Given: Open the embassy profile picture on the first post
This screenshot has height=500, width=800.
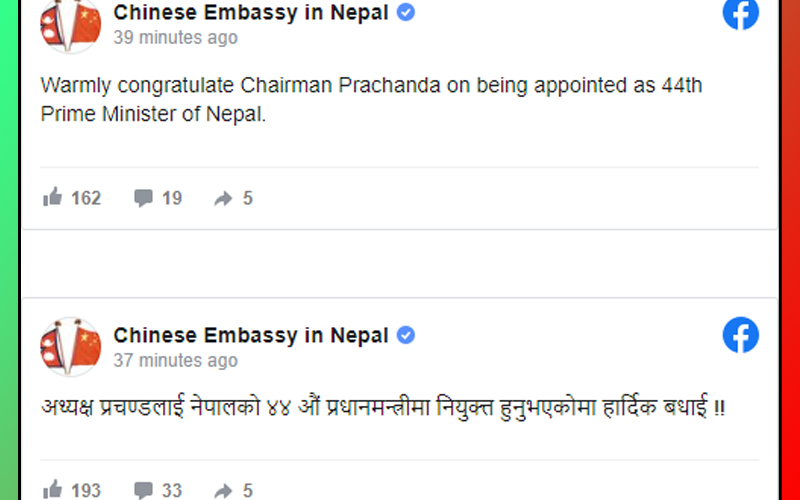Looking at the screenshot, I should [x=70, y=24].
